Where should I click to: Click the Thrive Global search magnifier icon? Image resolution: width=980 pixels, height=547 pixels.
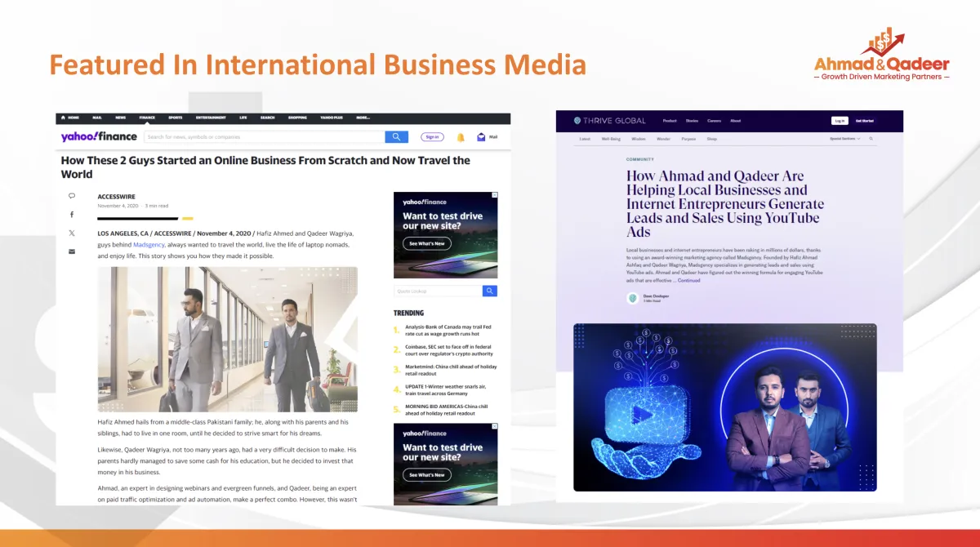click(871, 139)
